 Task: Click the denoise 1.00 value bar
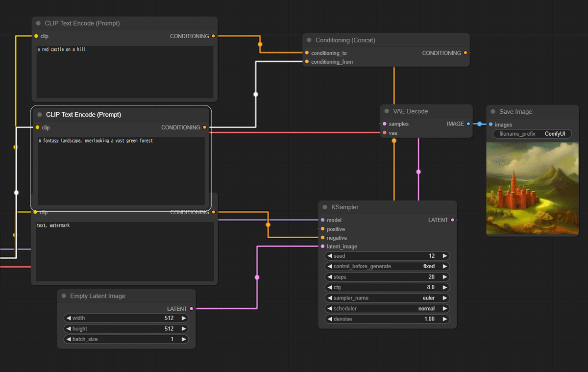coord(387,319)
